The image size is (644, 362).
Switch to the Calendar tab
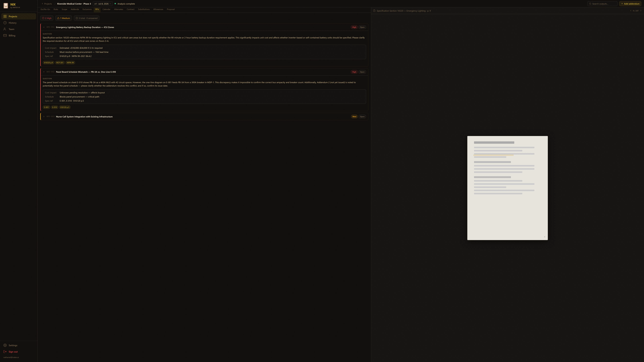click(x=106, y=9)
